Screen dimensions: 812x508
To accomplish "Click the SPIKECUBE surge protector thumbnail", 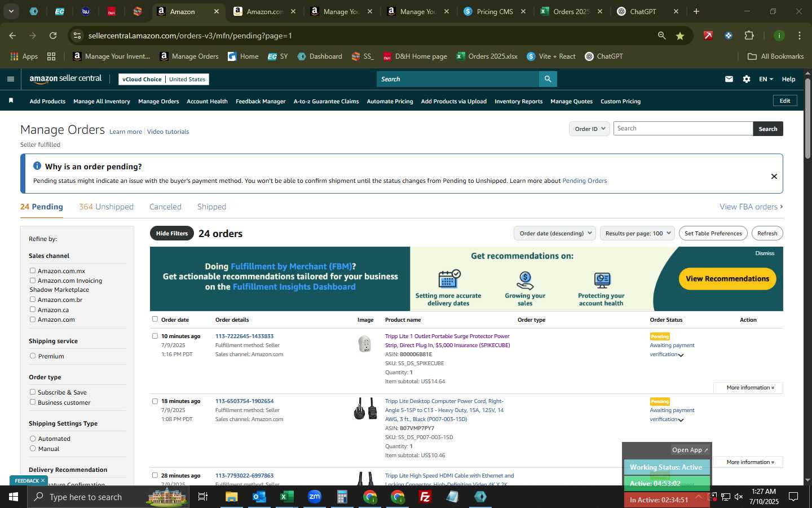I will (365, 343).
